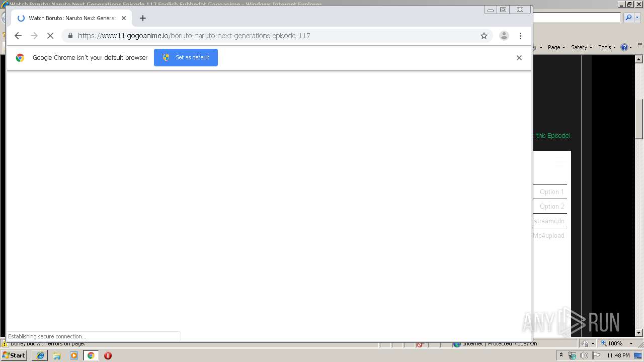Bookmark this page with the star icon
The width and height of the screenshot is (644, 362).
coord(484,36)
